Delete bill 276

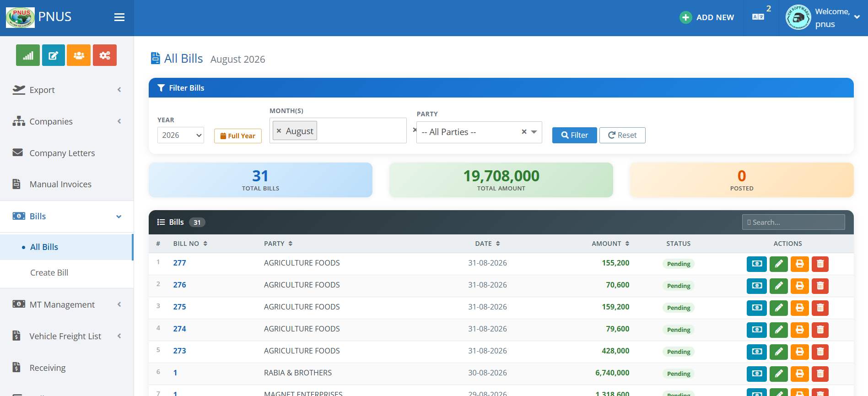click(820, 286)
